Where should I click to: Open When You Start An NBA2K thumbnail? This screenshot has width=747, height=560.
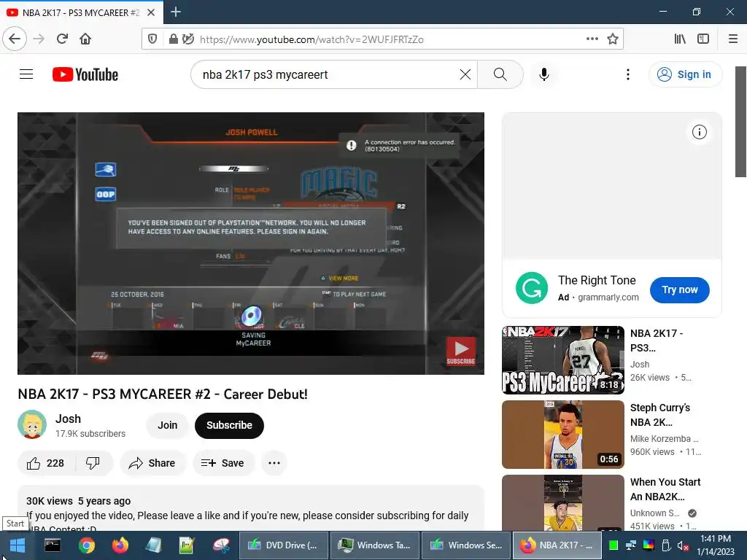(x=563, y=503)
